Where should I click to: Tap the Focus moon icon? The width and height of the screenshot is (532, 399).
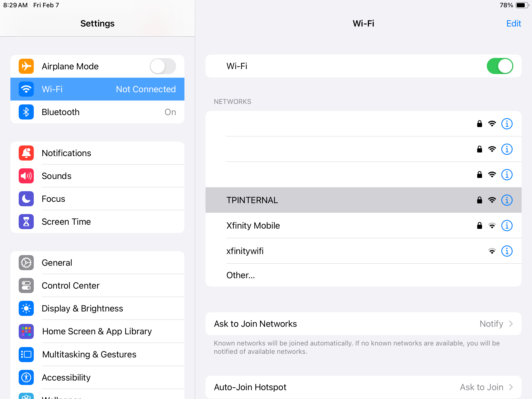tap(26, 199)
